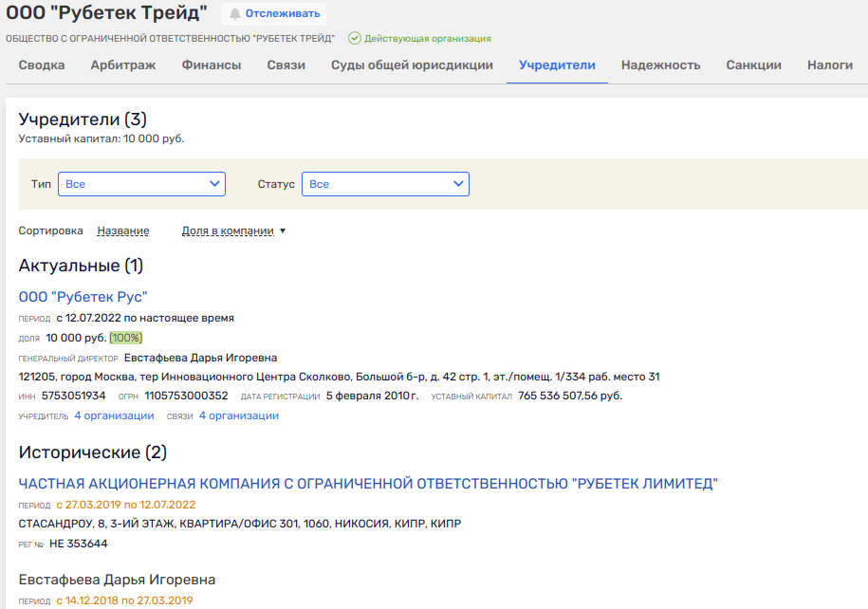The image size is (868, 609).
Task: Open the РУБЕТЕК ЛИМИТЕД company link
Action: 368,484
